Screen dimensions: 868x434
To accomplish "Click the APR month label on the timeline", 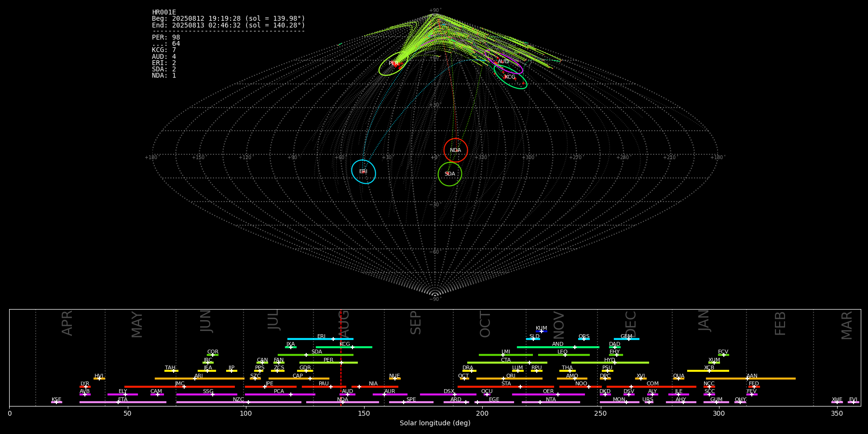I will click(67, 323).
